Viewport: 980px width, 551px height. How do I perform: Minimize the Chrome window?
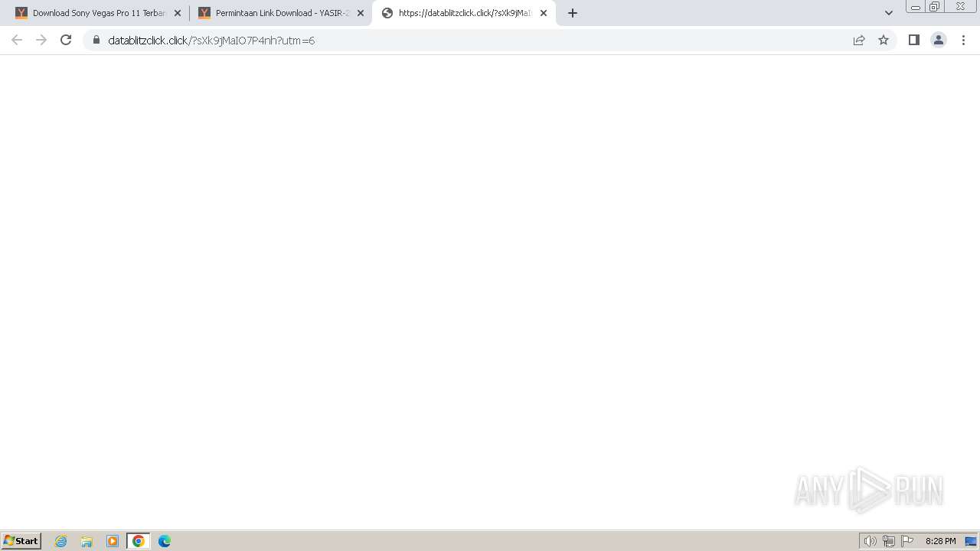click(x=916, y=6)
